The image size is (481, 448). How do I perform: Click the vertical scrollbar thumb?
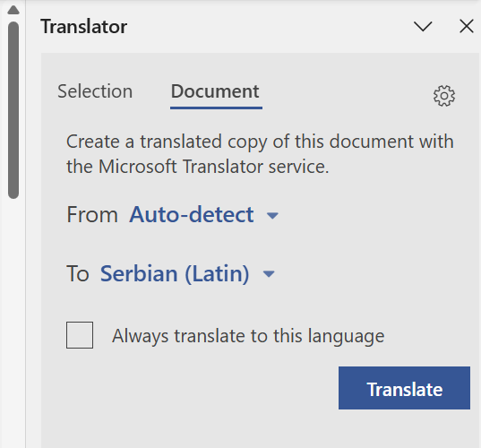13,110
